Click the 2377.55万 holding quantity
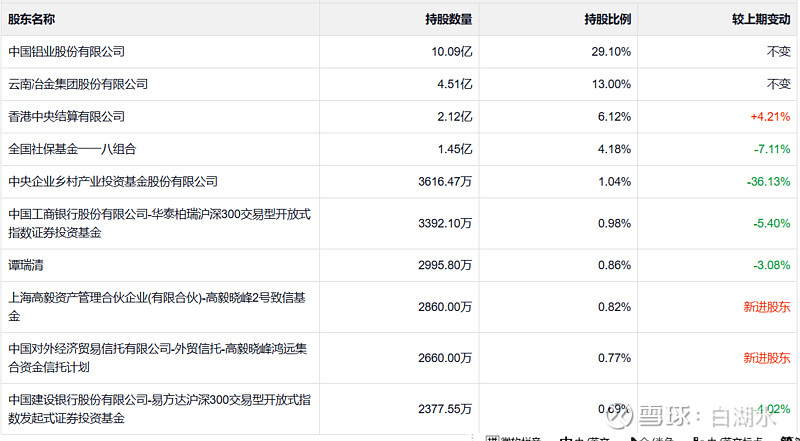This screenshot has width=800, height=441. [445, 409]
